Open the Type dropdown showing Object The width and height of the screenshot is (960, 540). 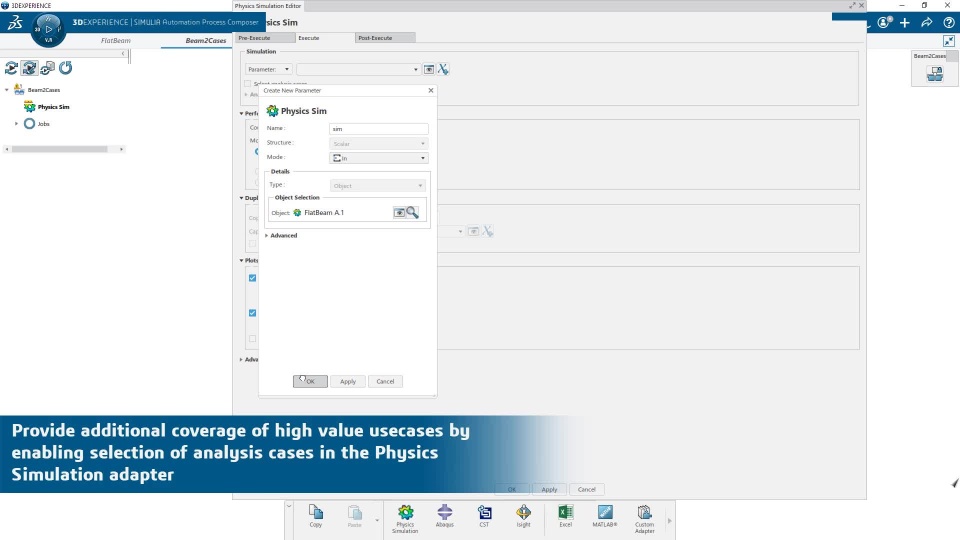(x=378, y=186)
